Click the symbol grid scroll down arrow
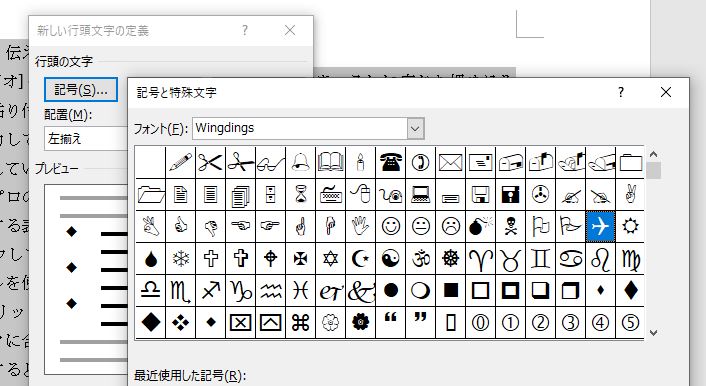This screenshot has width=706, height=386. (654, 333)
